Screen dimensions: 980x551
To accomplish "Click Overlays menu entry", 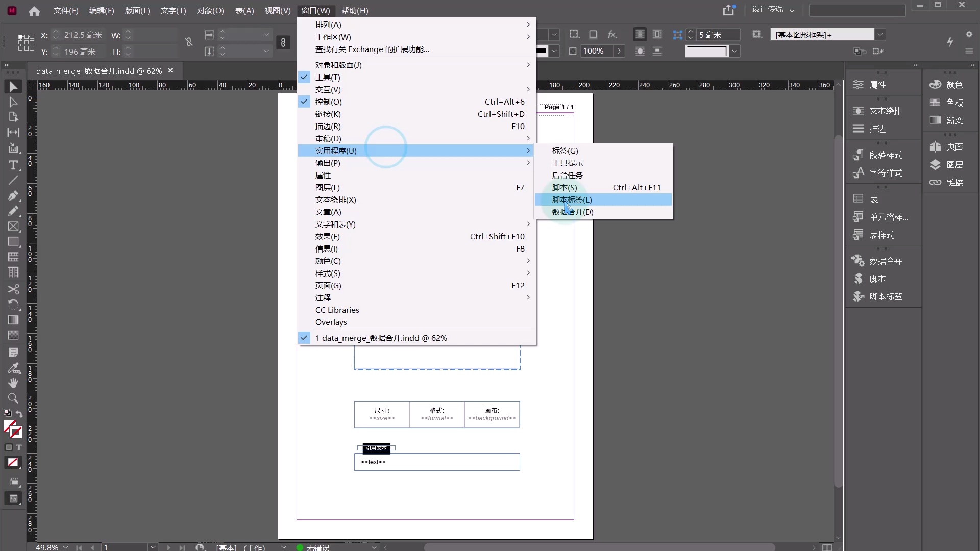I will (416, 322).
